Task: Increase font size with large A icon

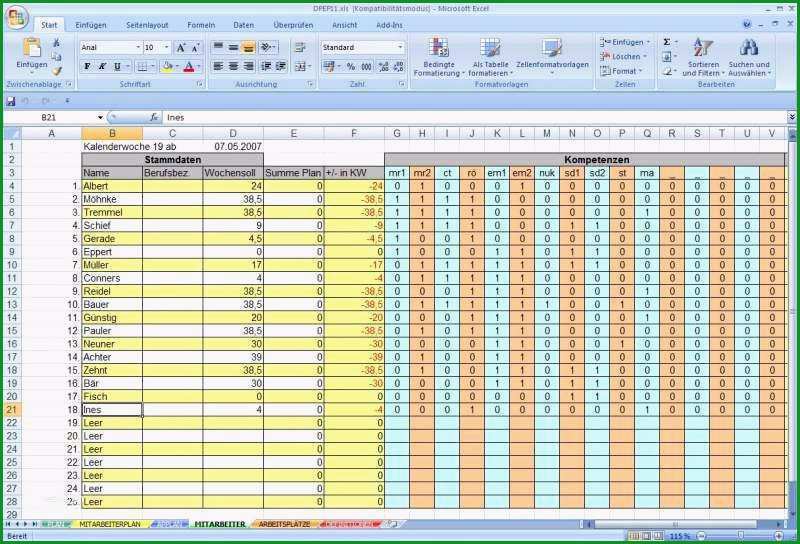Action: [x=181, y=48]
